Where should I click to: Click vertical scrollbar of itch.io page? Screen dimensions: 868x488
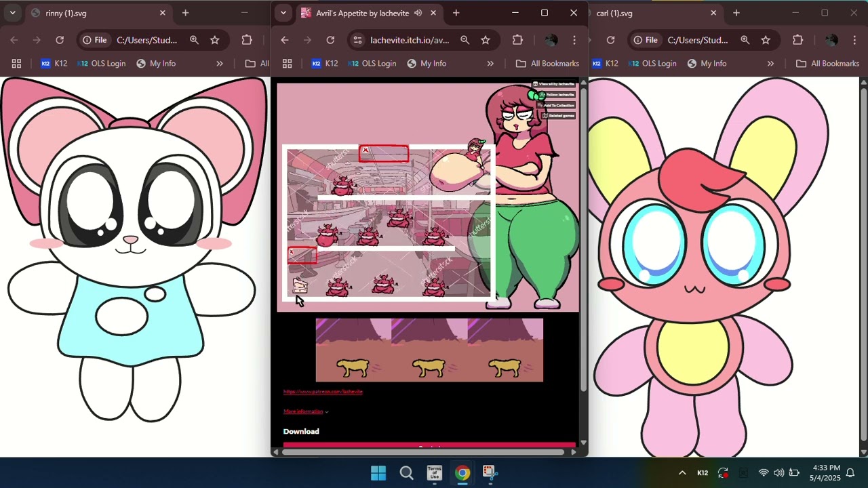coord(583,241)
